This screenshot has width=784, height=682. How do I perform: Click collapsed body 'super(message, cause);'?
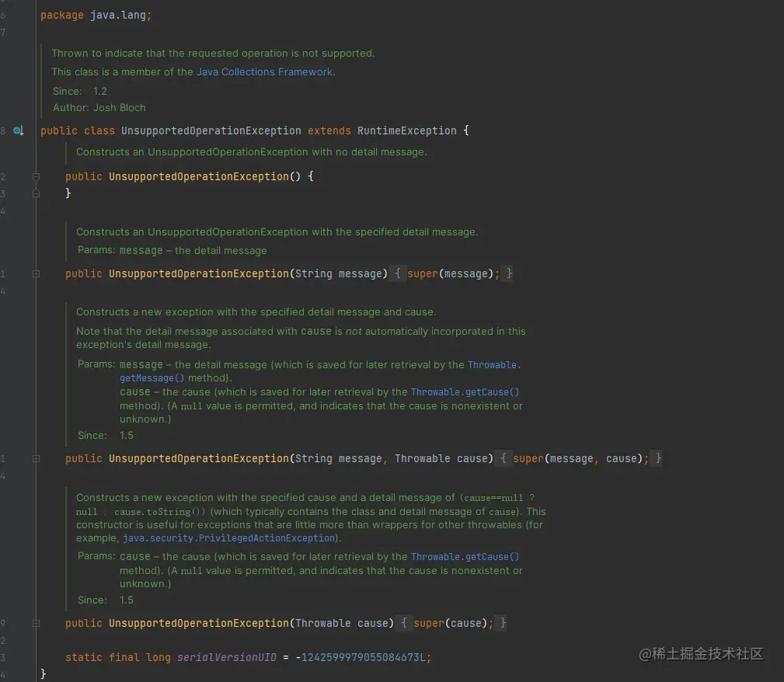point(580,458)
